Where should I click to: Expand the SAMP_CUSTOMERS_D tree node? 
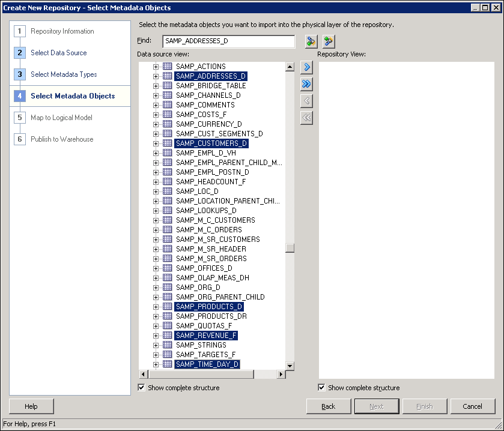point(156,143)
